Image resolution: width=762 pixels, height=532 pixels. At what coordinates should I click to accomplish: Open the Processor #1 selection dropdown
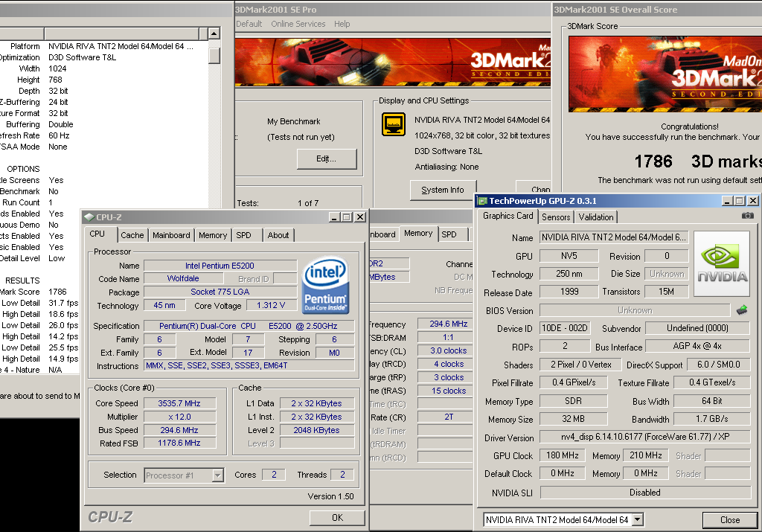pyautogui.click(x=219, y=475)
